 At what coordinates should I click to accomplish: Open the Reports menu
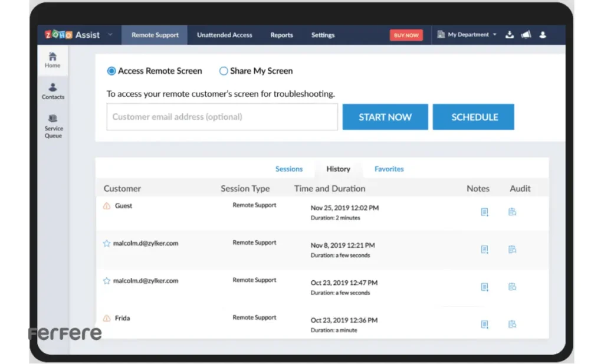coord(281,35)
